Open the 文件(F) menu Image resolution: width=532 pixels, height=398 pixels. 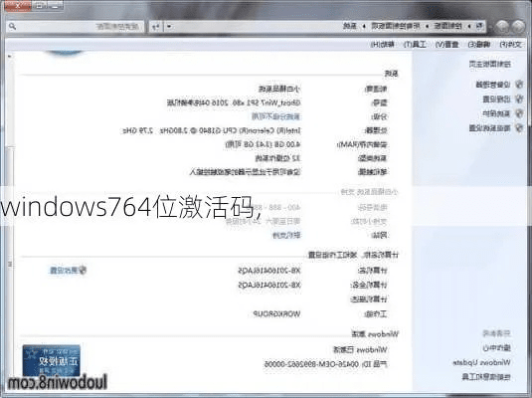[510, 45]
